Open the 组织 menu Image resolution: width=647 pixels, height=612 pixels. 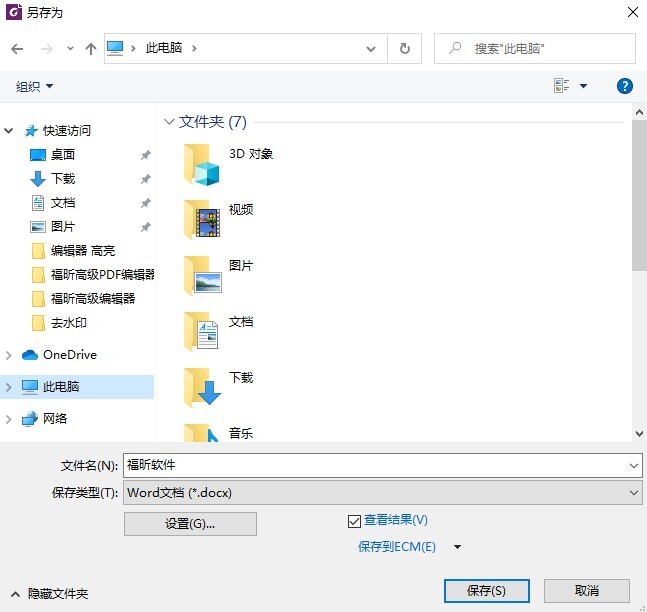(34, 86)
